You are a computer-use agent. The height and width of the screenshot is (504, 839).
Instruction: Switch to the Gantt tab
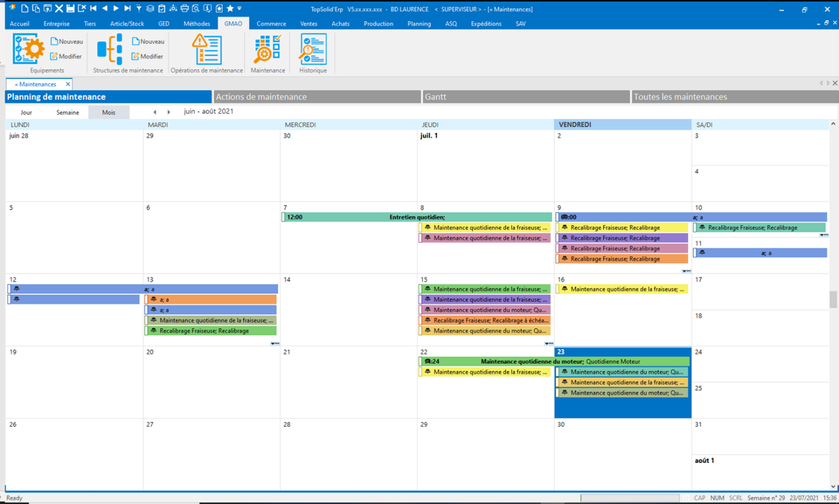(x=526, y=97)
